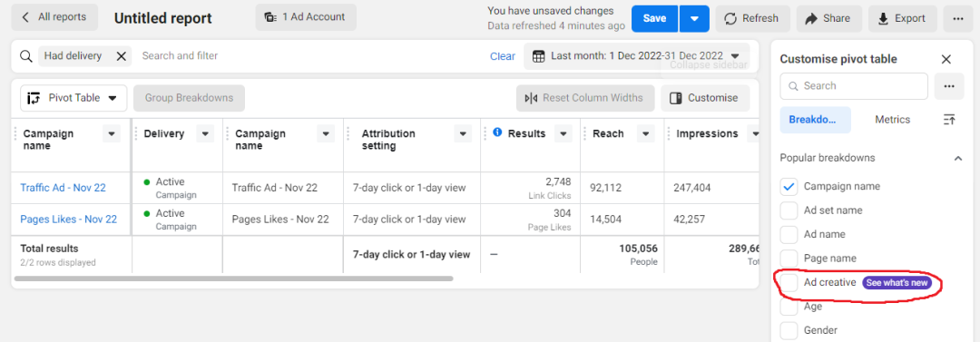Enable the Ad set name breakdown
The width and height of the screenshot is (980, 342).
tap(789, 210)
